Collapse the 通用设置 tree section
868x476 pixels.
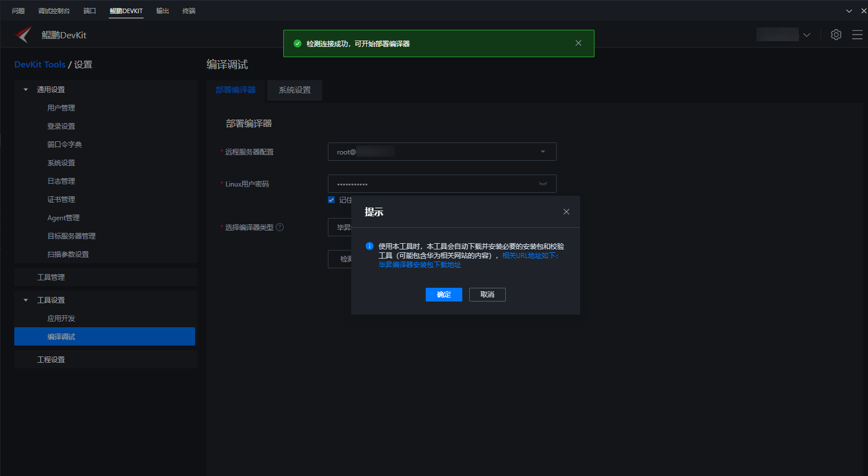(x=26, y=89)
